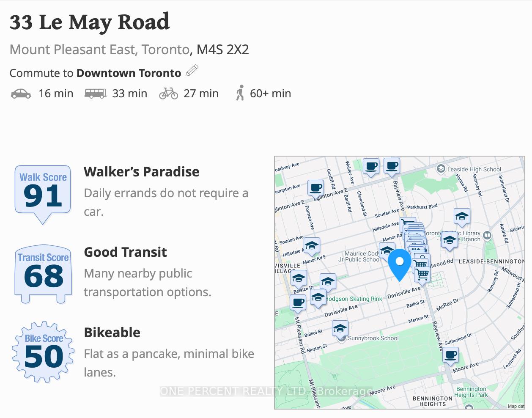532x418 pixels.
Task: Click school marker below Leaside High School
Action: click(462, 217)
